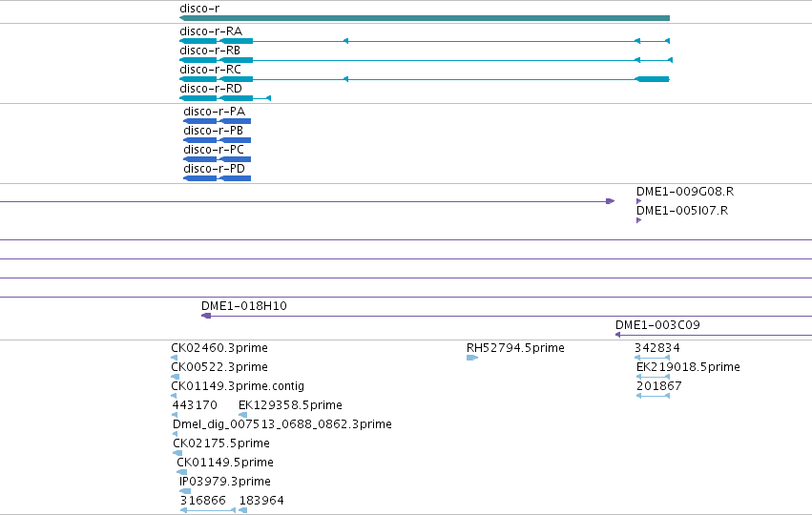Click the CK01149.5prime arrow glyph
This screenshot has height=515, width=812.
(181, 472)
